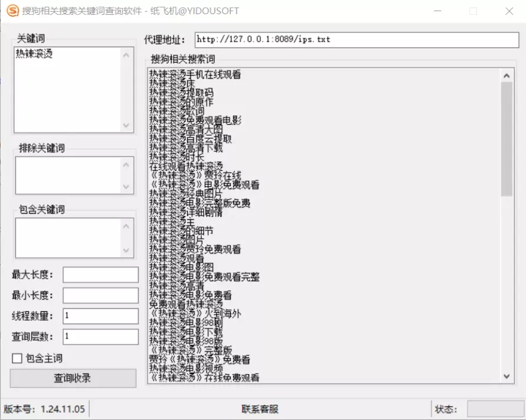Image resolution: width=526 pixels, height=420 pixels.
Task: Select result 热辣滚烫提取码
Action: click(x=181, y=93)
